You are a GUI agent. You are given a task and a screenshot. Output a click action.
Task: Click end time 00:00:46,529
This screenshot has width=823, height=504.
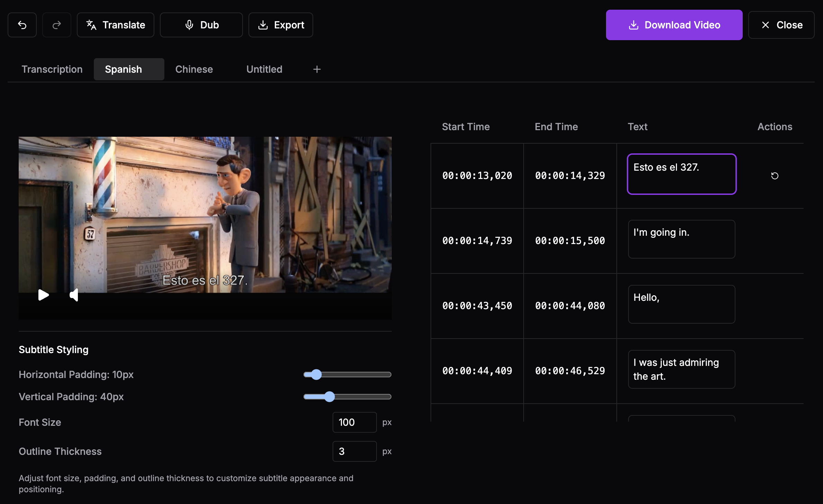570,371
